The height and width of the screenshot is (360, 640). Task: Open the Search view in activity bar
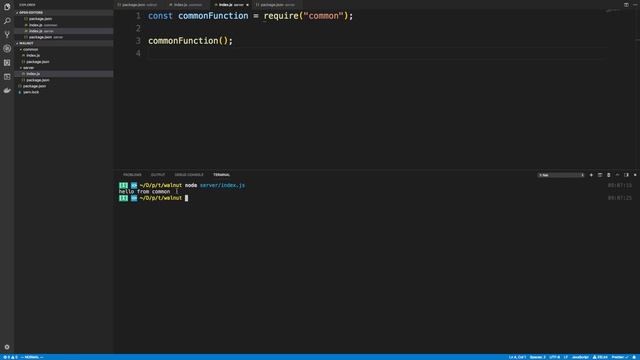[x=7, y=20]
